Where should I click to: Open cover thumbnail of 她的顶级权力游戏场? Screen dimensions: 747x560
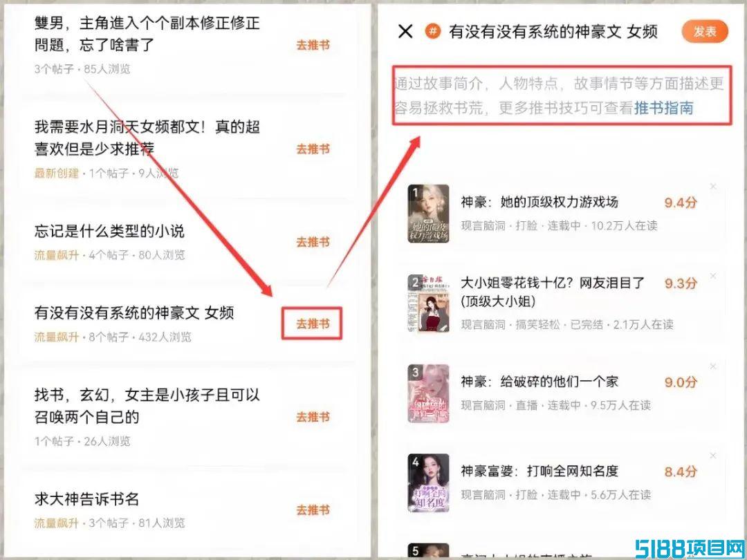tap(428, 214)
